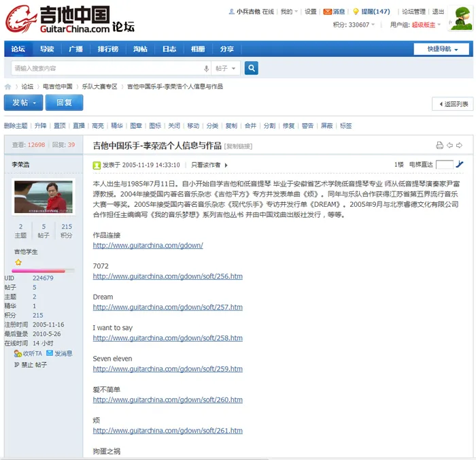
Task: Click the soldier avatar at top right
Action: pos(461,18)
